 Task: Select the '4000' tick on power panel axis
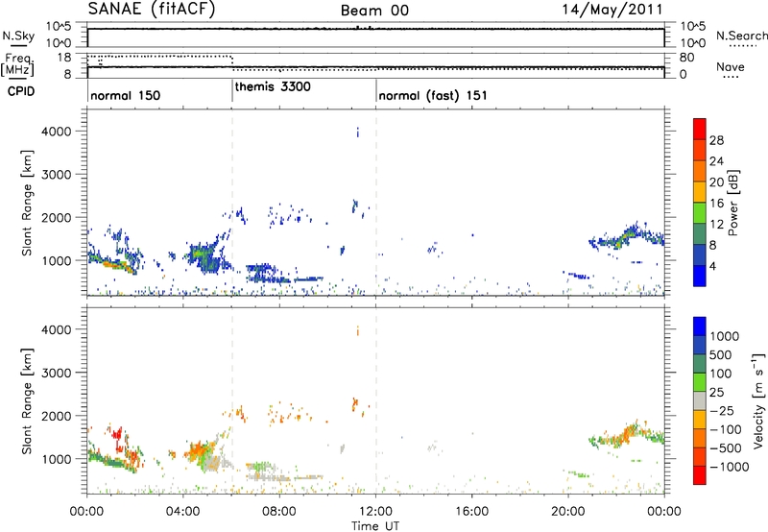coord(57,132)
